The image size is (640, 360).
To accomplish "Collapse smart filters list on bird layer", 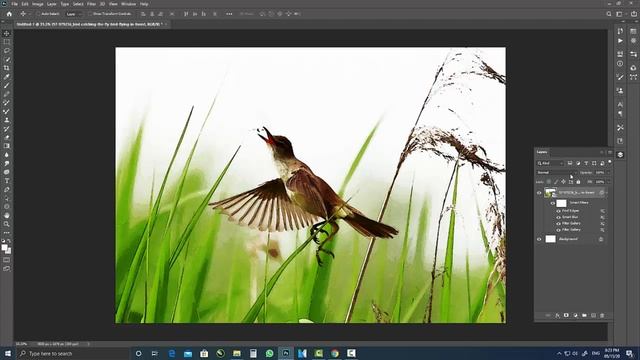I will coord(607,193).
